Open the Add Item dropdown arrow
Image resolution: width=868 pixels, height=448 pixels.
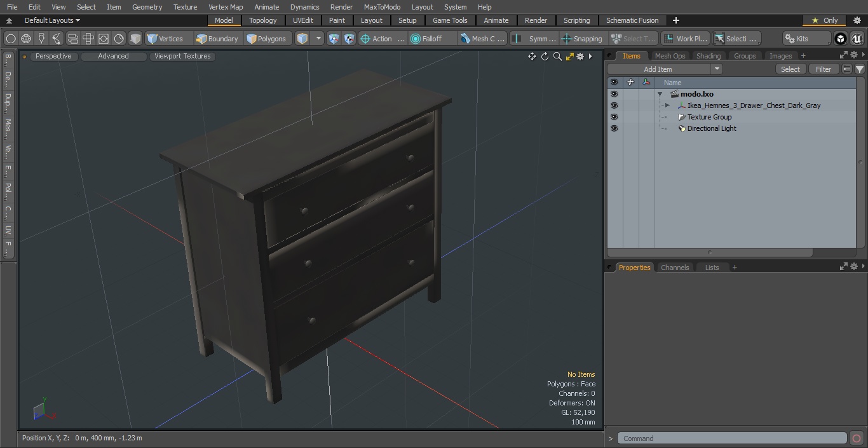click(717, 69)
